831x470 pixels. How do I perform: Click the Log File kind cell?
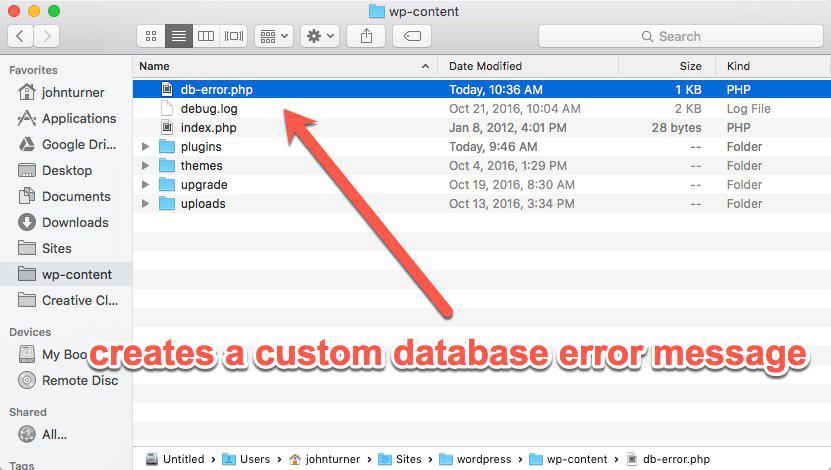[x=748, y=109]
